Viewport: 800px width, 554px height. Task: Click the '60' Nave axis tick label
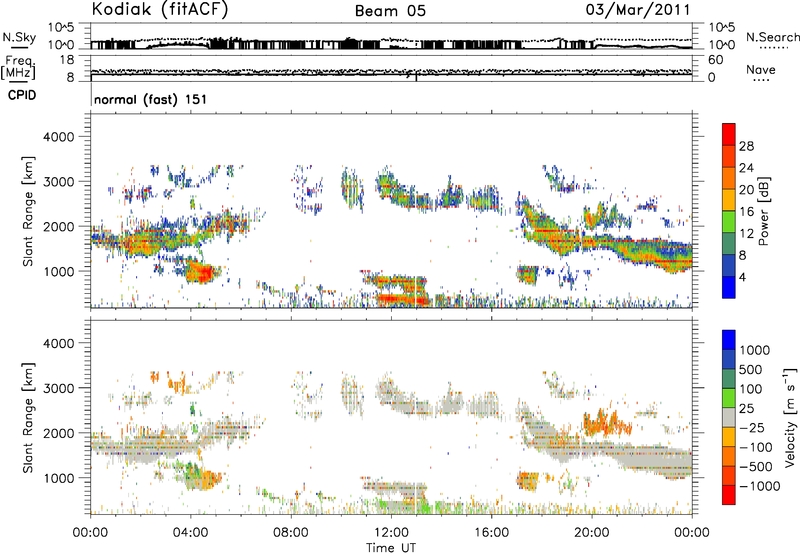click(715, 60)
